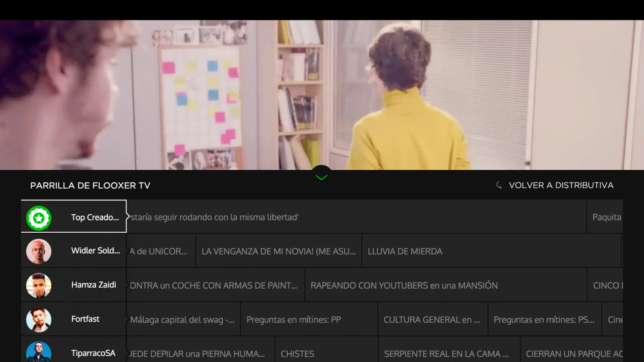Pick the Hamza Zaidi channel name
644x362 pixels.
(94, 285)
